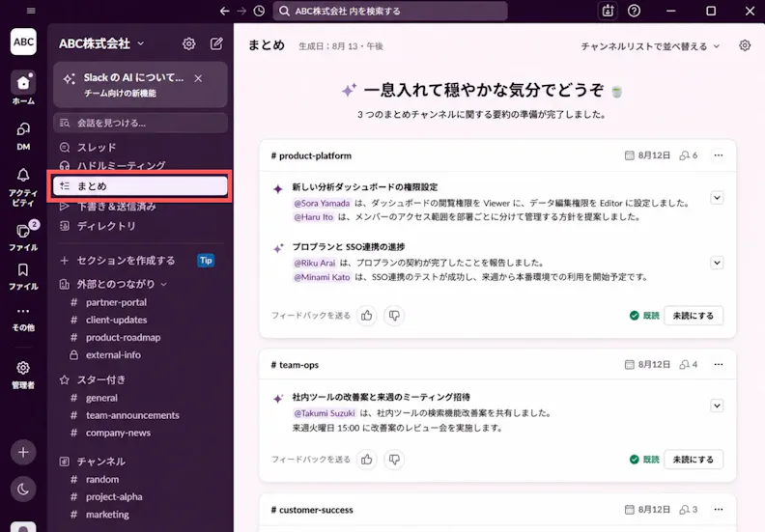Viewport: 765px width, 532px height.
Task: Go forward using the right arrow
Action: coord(241,11)
